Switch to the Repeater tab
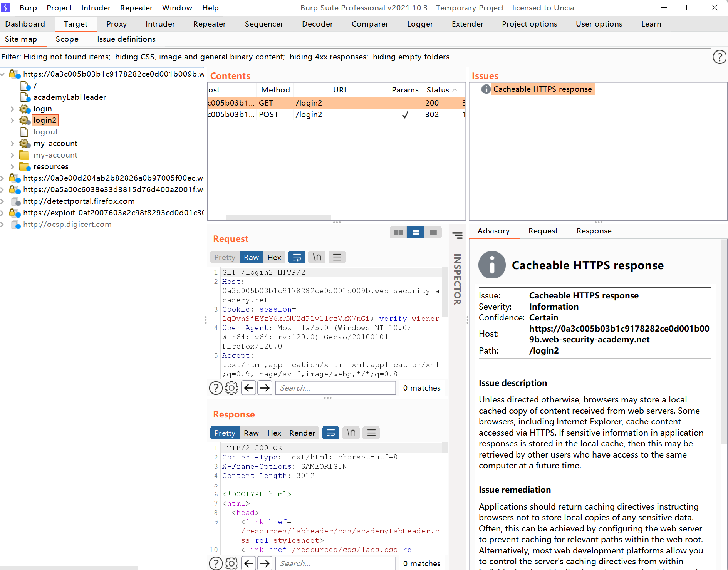728x570 pixels. (210, 24)
